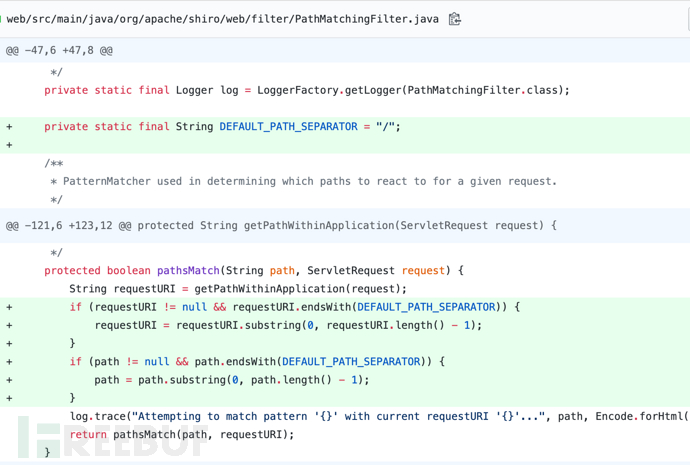The height and width of the screenshot is (465, 690).
Task: Click plus marker beside DEFAULT_PATH_SEPARATOR declaration
Action: (x=9, y=127)
